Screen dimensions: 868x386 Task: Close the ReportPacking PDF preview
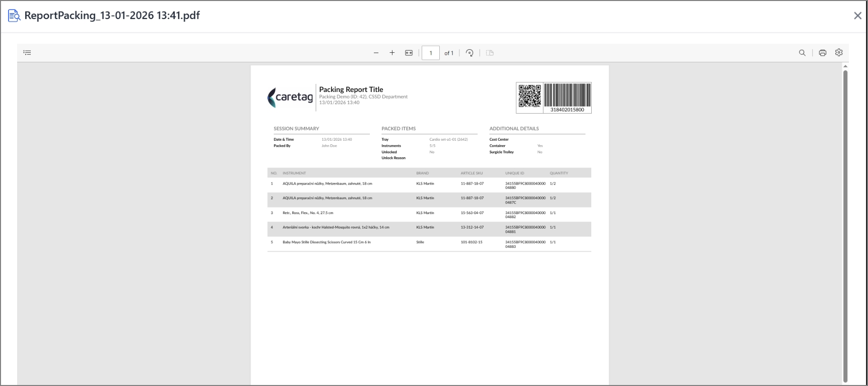pyautogui.click(x=857, y=16)
